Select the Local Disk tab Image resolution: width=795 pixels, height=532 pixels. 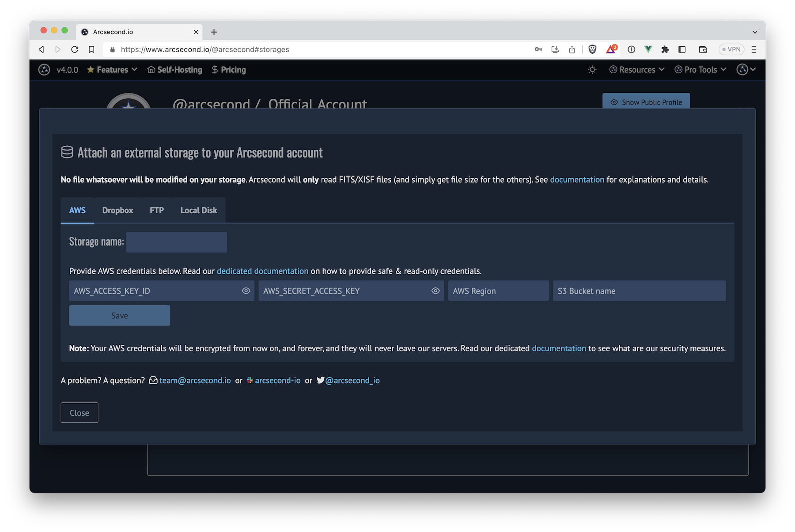click(x=198, y=210)
